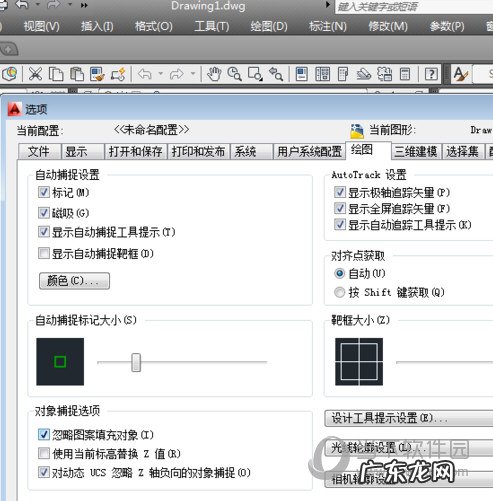The width and height of the screenshot is (493, 501).
Task: Select the 自动(U) radio button
Action: click(339, 273)
